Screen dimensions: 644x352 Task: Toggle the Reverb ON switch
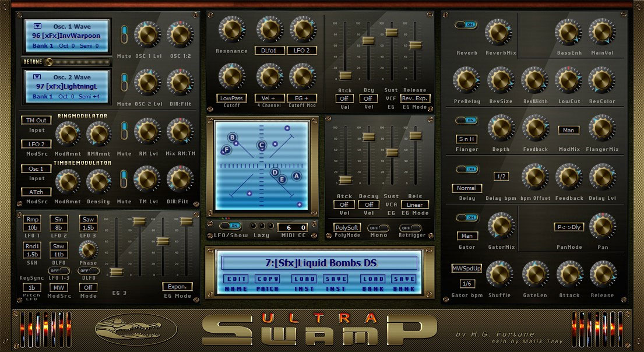[466, 24]
